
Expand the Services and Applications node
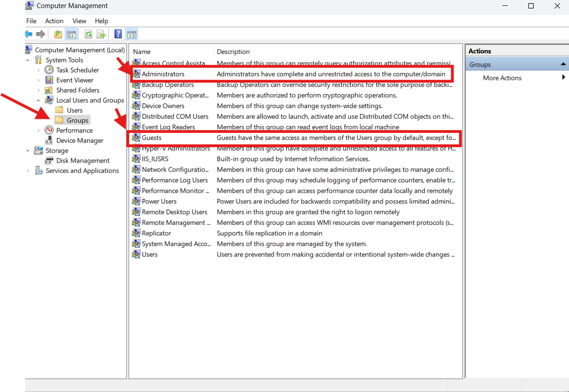tap(28, 171)
